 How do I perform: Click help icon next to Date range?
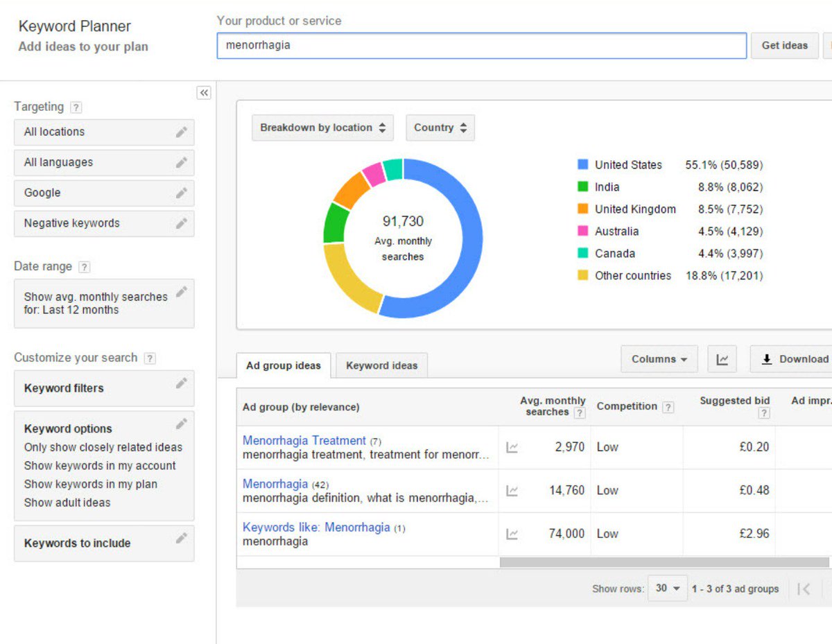[85, 267]
